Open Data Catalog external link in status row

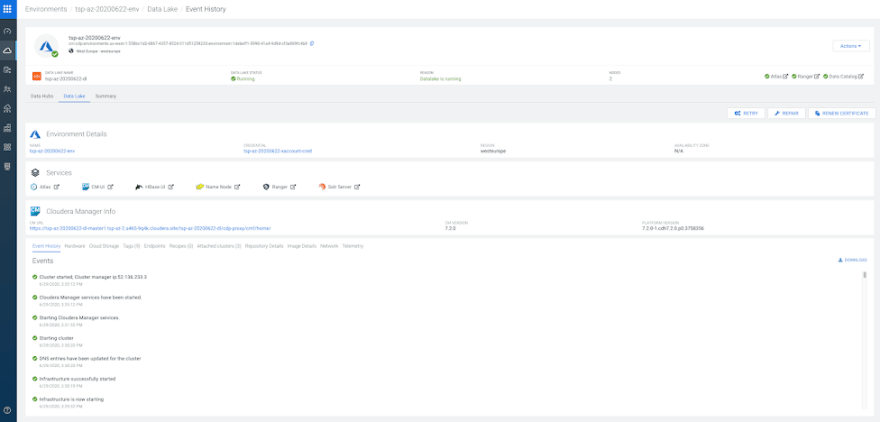861,76
